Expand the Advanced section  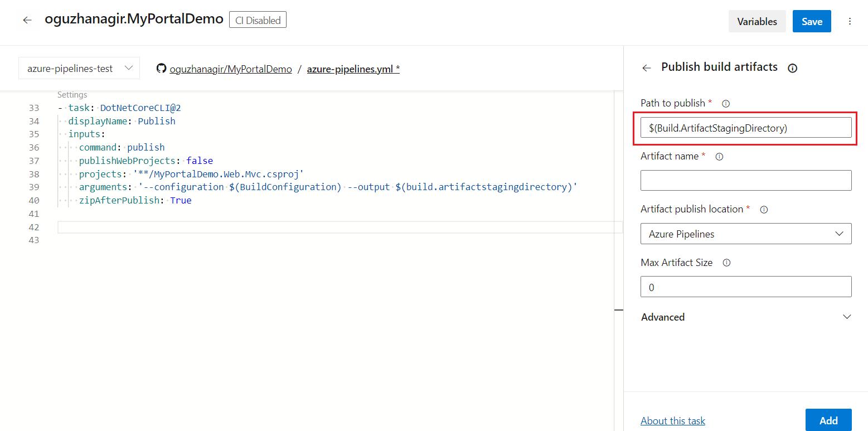tap(746, 317)
